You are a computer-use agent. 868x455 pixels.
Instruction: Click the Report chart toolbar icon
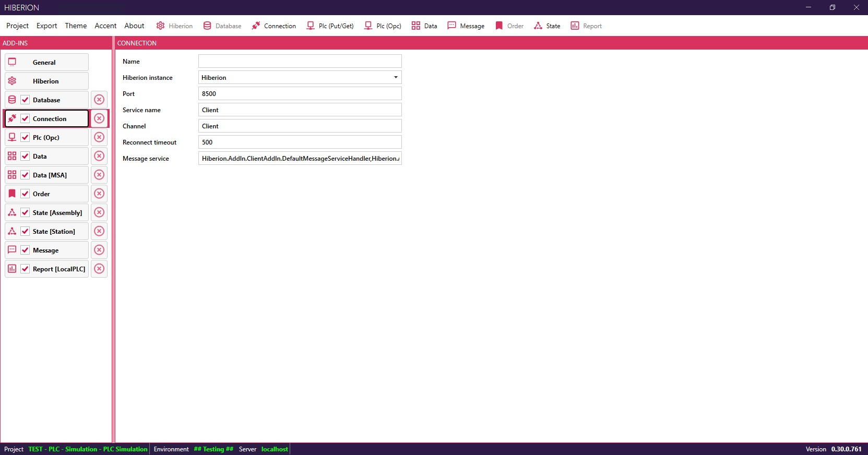(575, 26)
